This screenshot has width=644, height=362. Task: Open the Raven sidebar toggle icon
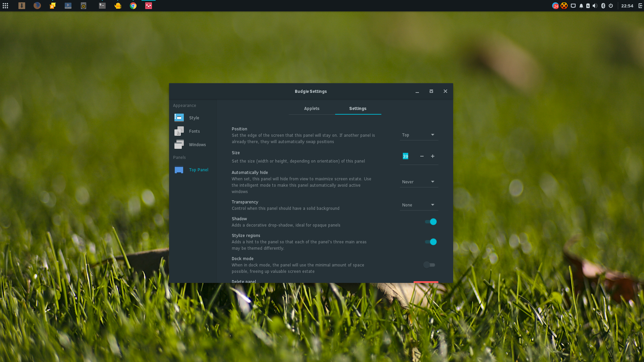(x=640, y=6)
